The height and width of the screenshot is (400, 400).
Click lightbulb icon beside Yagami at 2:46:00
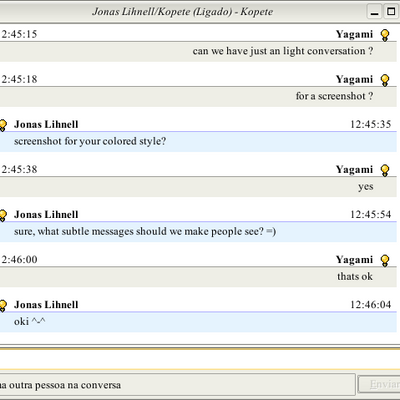[x=385, y=260]
